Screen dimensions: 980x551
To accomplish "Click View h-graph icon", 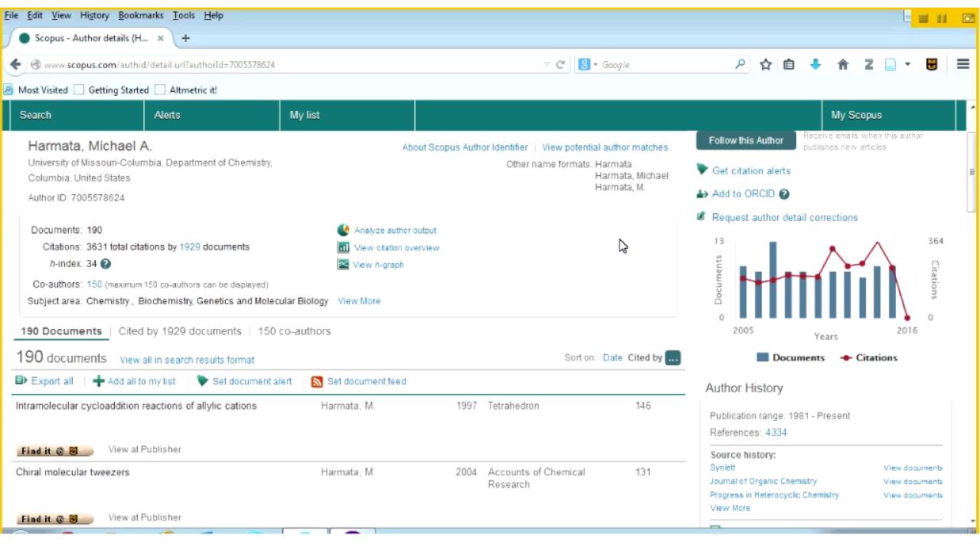I will (343, 265).
